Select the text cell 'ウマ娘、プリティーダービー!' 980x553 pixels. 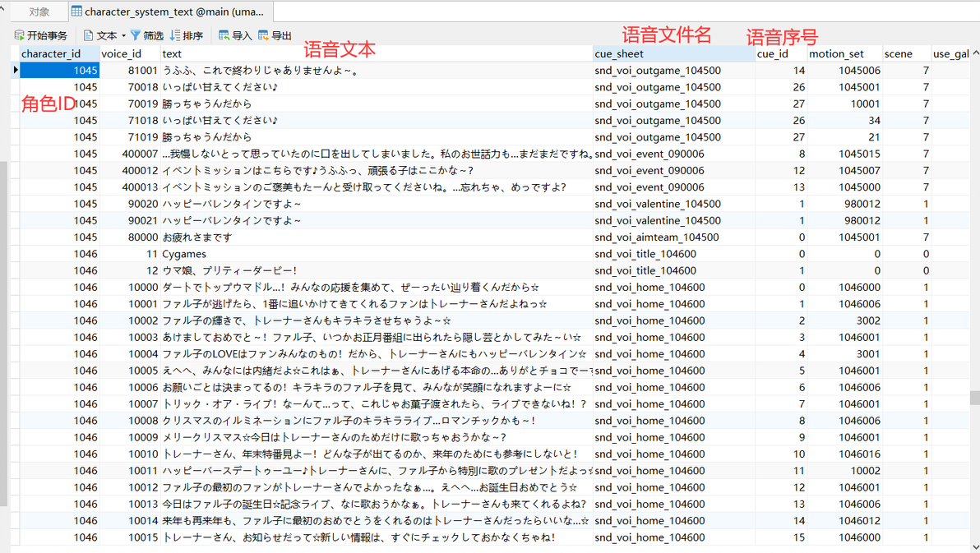[377, 270]
